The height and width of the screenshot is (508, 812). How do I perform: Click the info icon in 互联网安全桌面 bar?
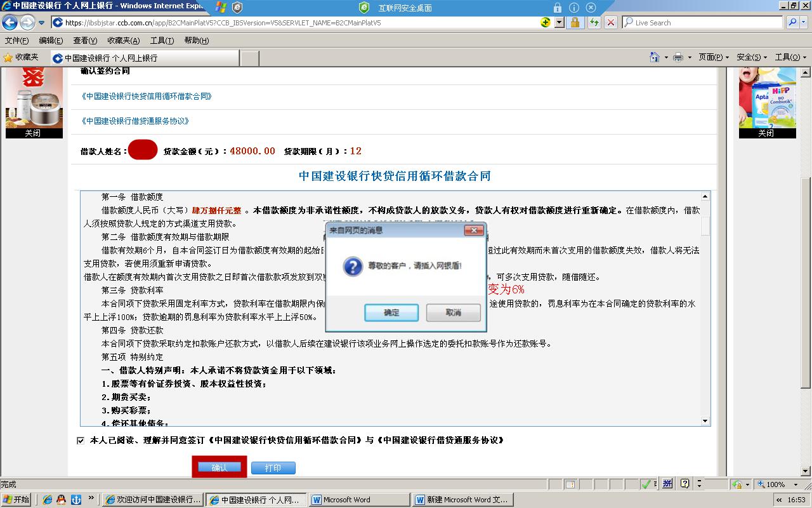tap(574, 8)
